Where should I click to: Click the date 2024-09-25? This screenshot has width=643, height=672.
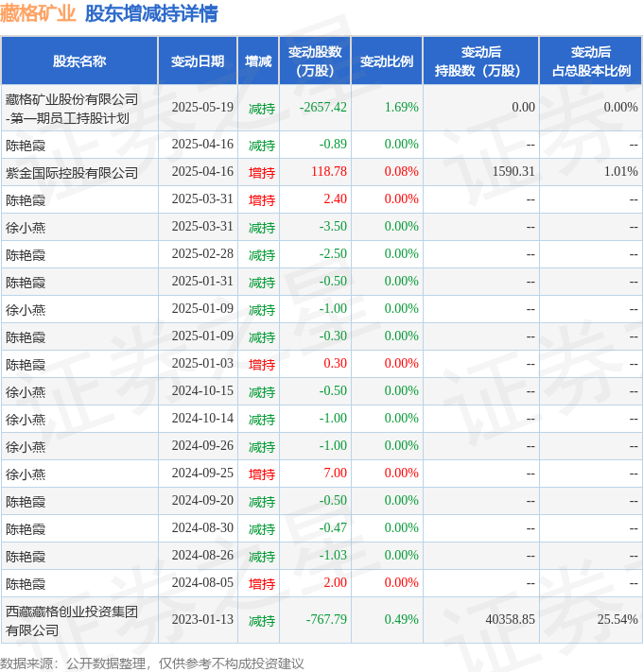tap(202, 474)
